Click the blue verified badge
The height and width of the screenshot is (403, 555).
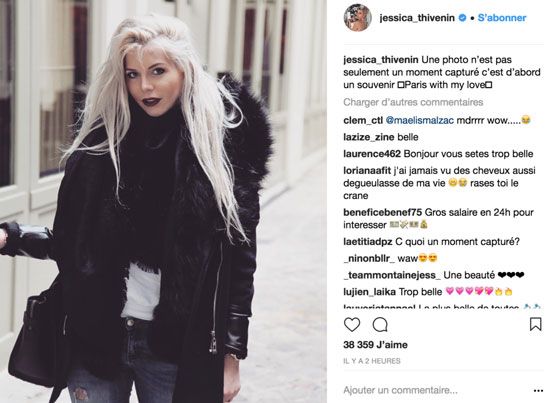(462, 18)
